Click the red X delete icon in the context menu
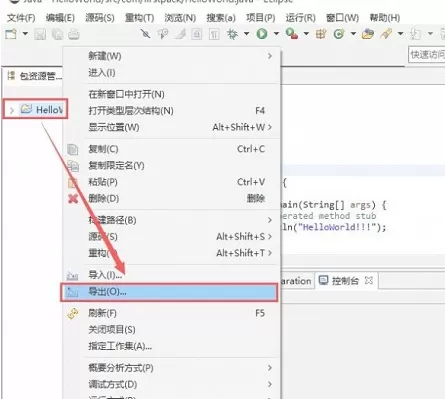Image resolution: width=445 pixels, height=399 pixels. (x=73, y=199)
